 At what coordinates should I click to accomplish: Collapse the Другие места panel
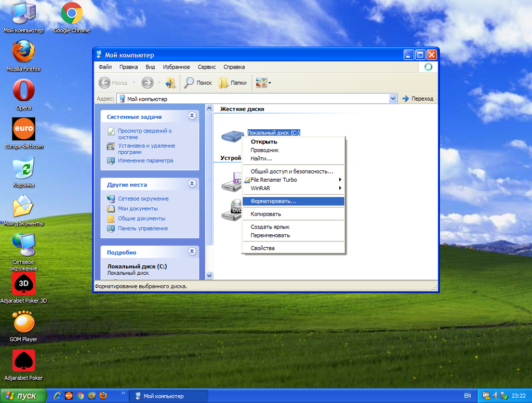click(192, 184)
